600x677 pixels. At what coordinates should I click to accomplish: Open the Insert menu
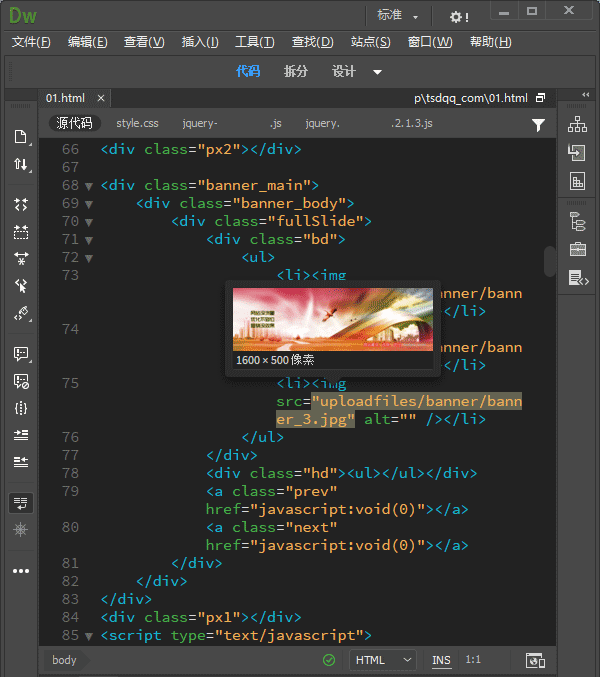pyautogui.click(x=200, y=42)
